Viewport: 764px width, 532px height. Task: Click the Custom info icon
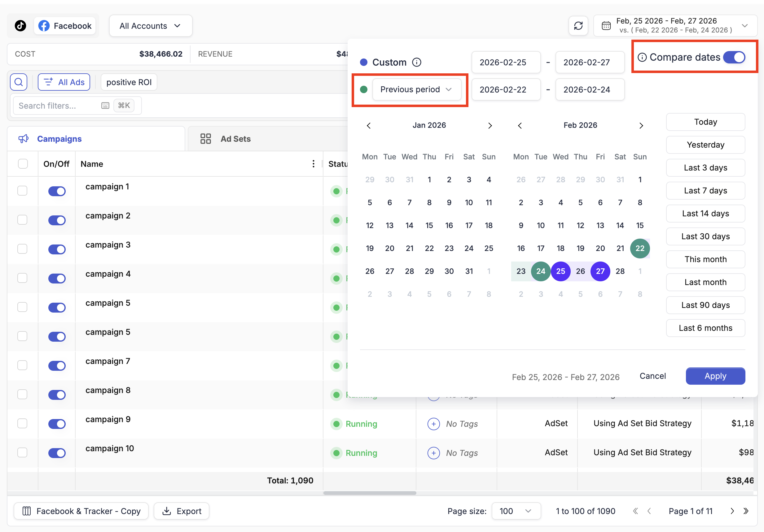pos(417,62)
